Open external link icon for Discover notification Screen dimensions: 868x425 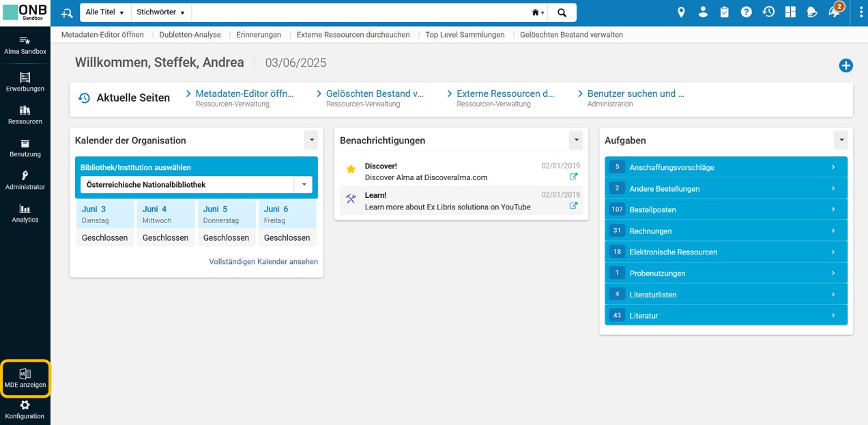coord(573,177)
